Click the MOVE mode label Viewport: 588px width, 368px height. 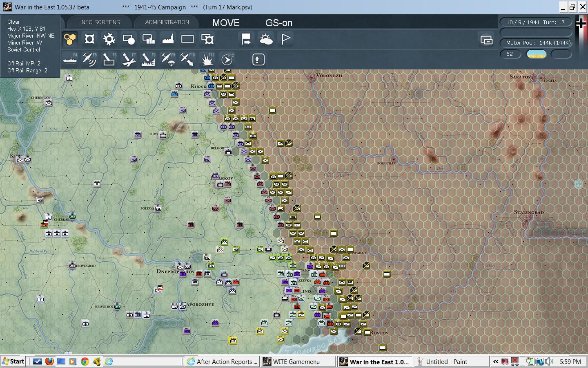[x=226, y=23]
